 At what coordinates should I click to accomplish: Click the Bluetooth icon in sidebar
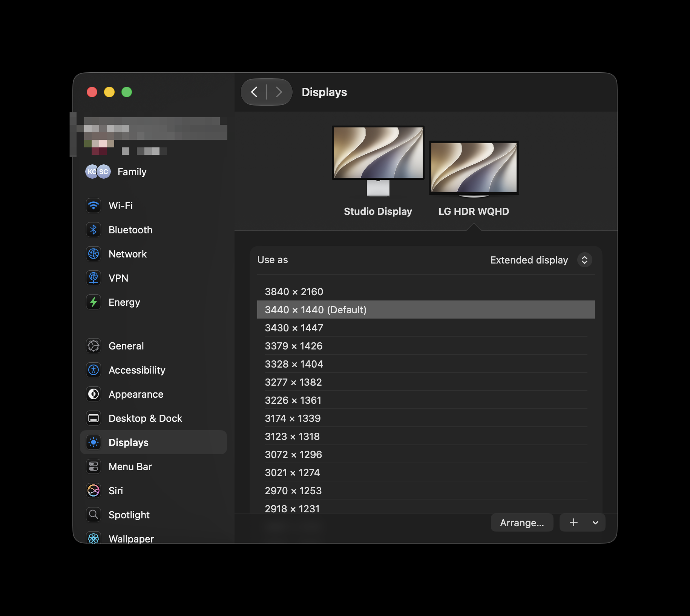pyautogui.click(x=94, y=230)
